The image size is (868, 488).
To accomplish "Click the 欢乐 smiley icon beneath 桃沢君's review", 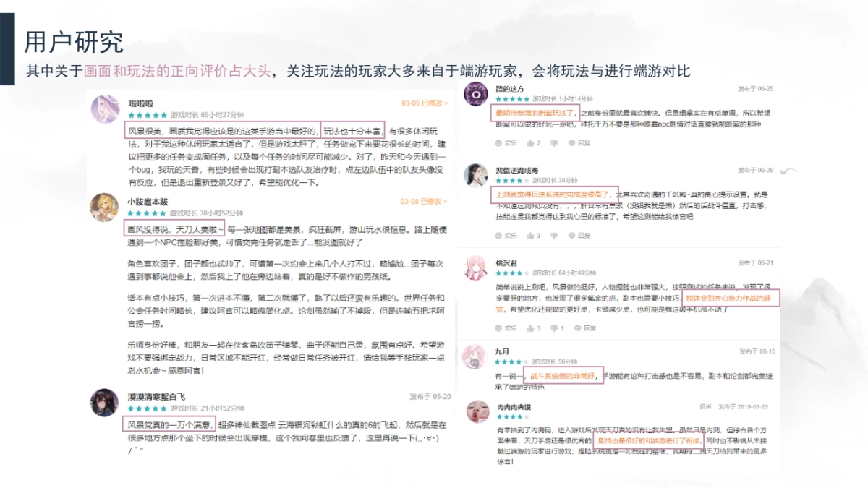I will tap(499, 328).
